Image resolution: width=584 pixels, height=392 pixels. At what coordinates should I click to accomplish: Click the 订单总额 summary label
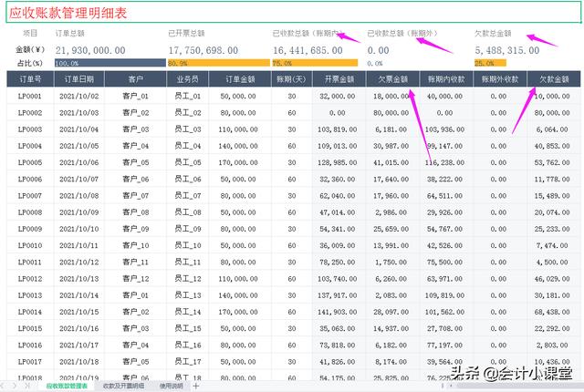click(70, 34)
